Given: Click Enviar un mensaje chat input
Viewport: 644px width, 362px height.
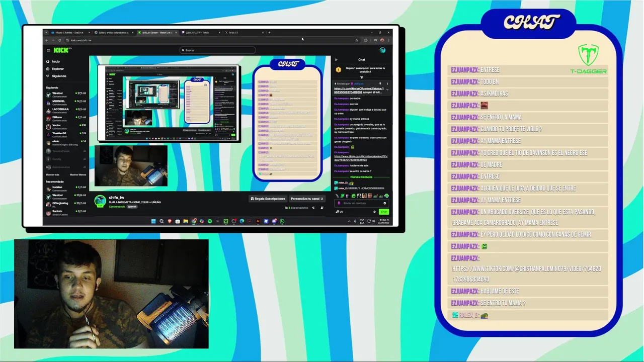Looking at the screenshot, I should point(361,203).
